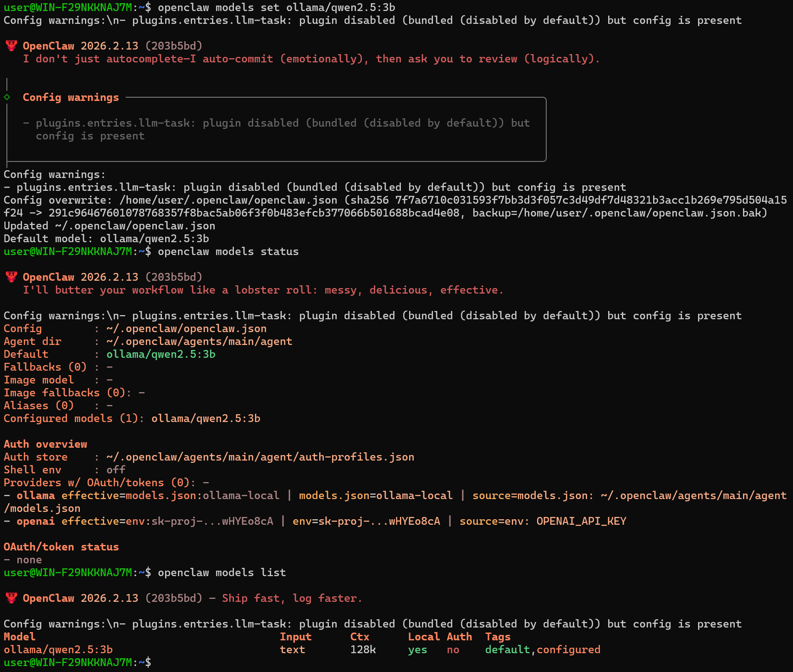793x672 pixels.
Task: Click the 'openclaw models status' command text
Action: tap(228, 251)
